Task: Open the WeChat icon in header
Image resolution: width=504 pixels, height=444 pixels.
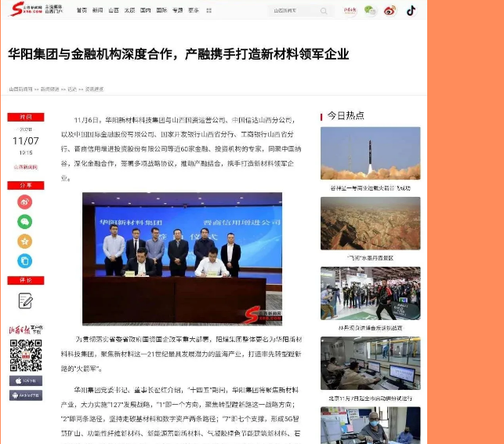Action: pyautogui.click(x=370, y=11)
